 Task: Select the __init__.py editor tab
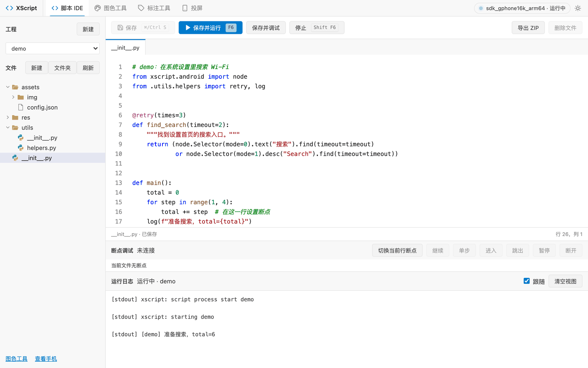[125, 48]
